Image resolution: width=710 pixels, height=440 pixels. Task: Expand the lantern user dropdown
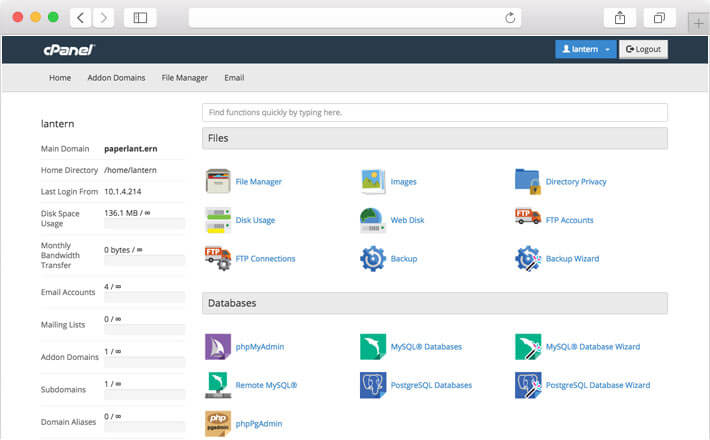tap(586, 49)
